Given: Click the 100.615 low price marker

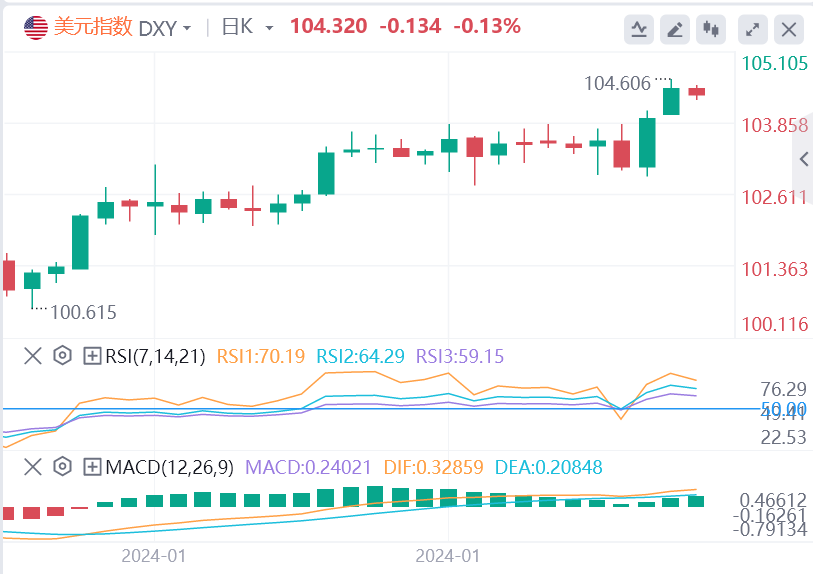Looking at the screenshot, I should point(83,312).
